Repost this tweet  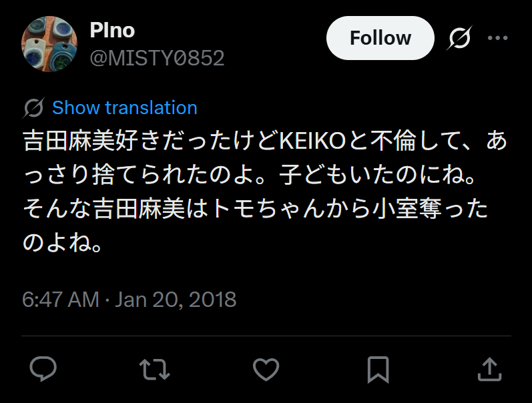click(x=154, y=368)
